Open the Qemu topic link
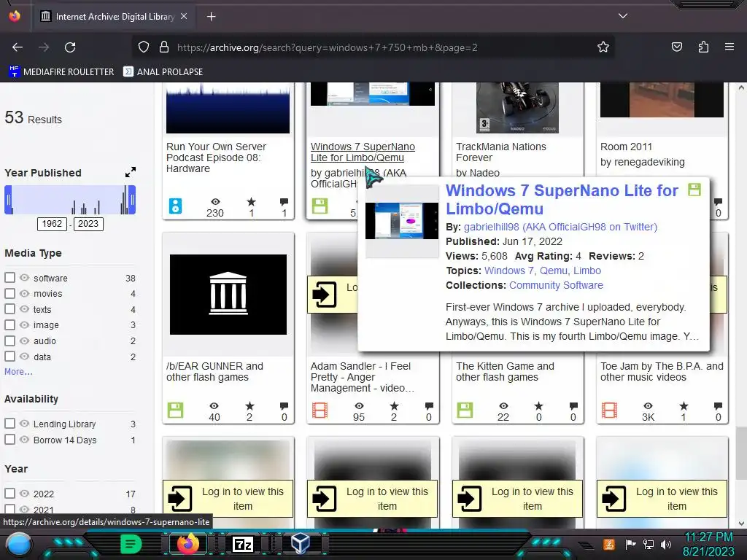Image resolution: width=747 pixels, height=560 pixels. (x=554, y=271)
